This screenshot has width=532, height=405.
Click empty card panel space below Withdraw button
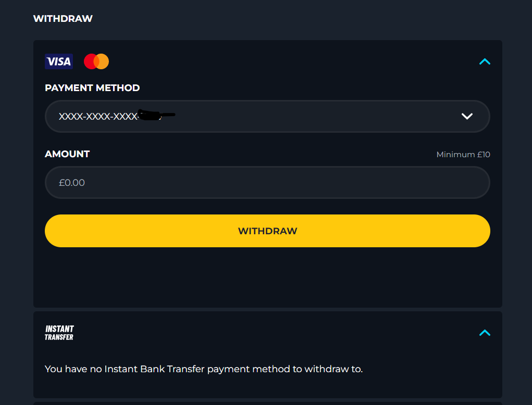pos(267,277)
